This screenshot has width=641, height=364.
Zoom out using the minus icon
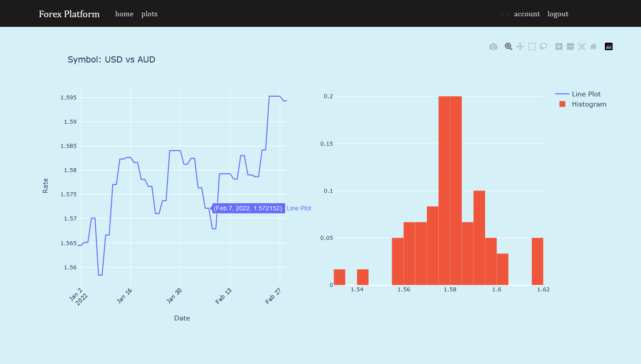pos(570,46)
